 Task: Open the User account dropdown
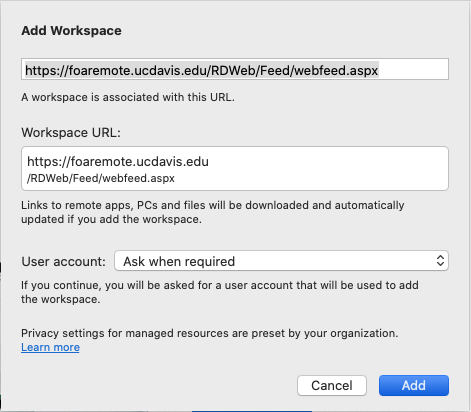tap(281, 261)
